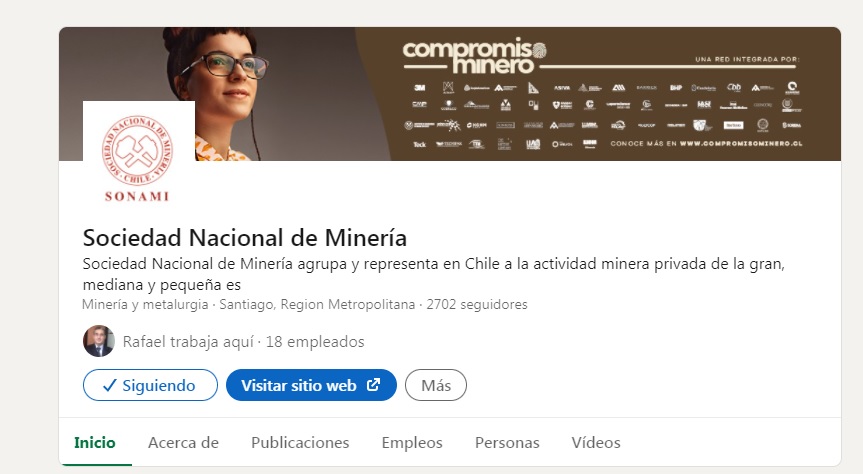Open Rafael's profile photo thumbnail
The width and height of the screenshot is (863, 474).
[x=99, y=341]
